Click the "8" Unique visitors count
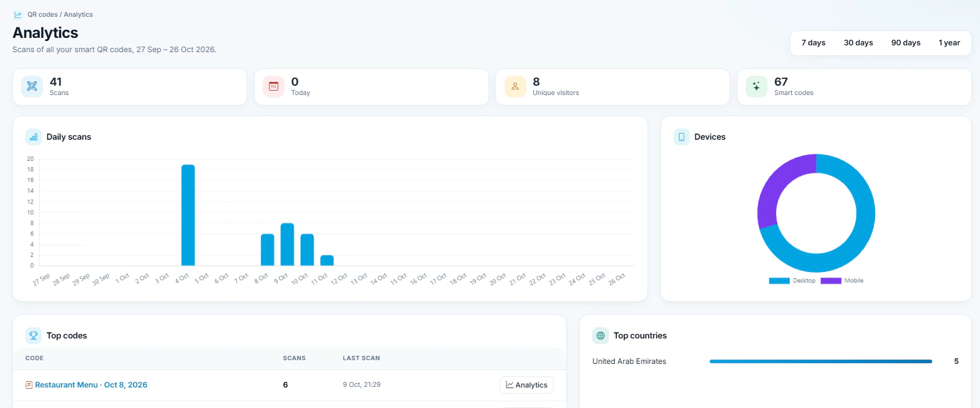The image size is (980, 408). 536,82
